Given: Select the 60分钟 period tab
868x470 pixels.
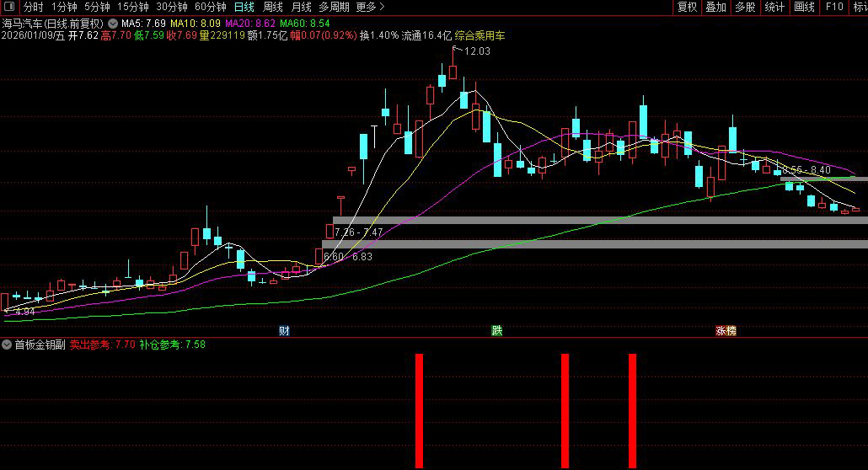Looking at the screenshot, I should (211, 8).
